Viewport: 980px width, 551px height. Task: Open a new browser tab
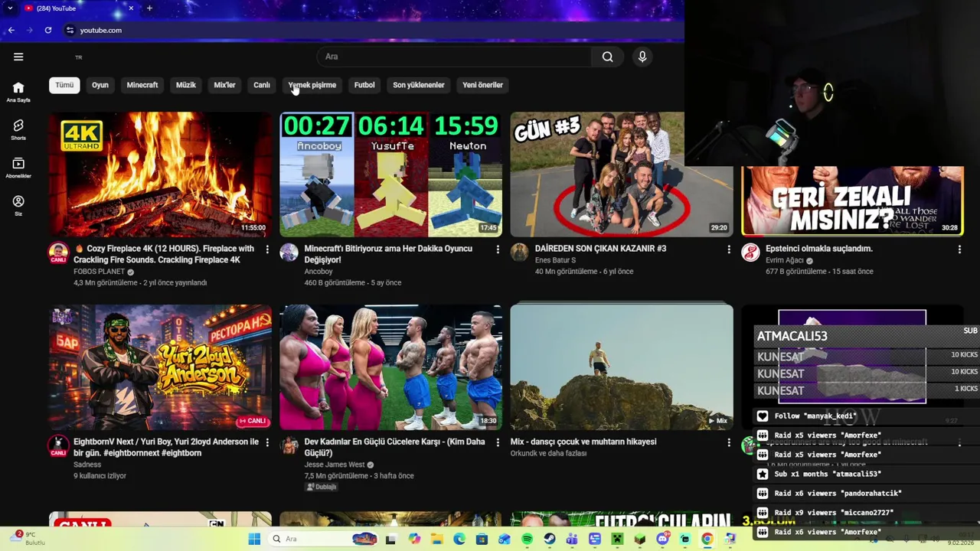149,8
